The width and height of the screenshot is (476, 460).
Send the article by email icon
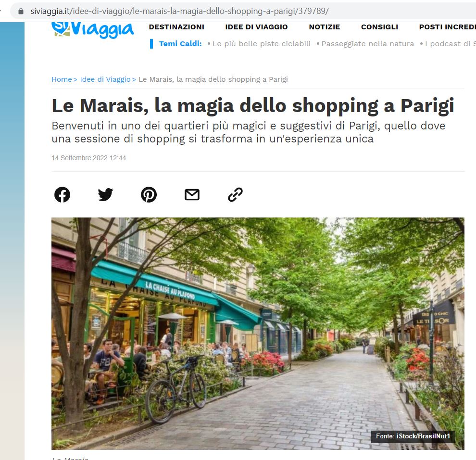192,194
